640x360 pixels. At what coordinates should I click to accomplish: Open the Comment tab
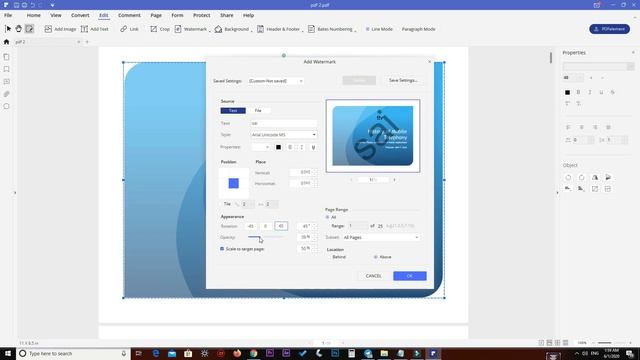[129, 15]
